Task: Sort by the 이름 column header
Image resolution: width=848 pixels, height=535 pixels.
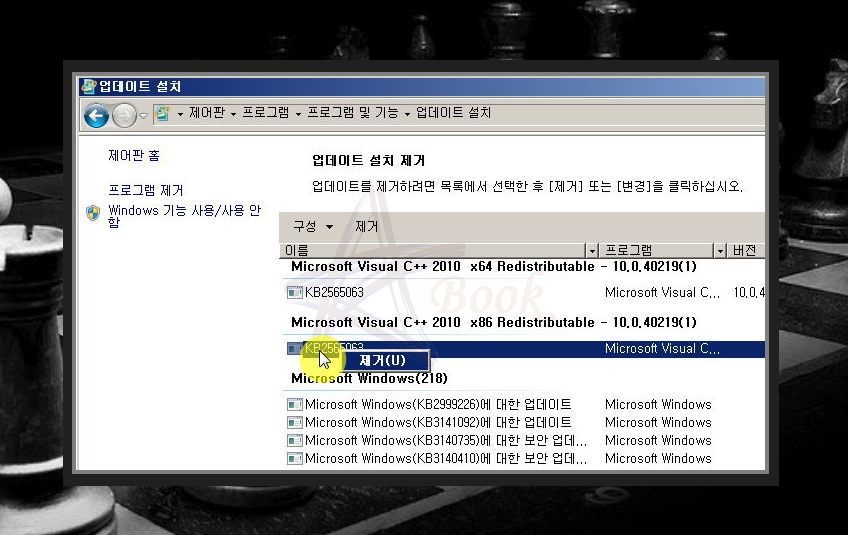Action: 433,250
